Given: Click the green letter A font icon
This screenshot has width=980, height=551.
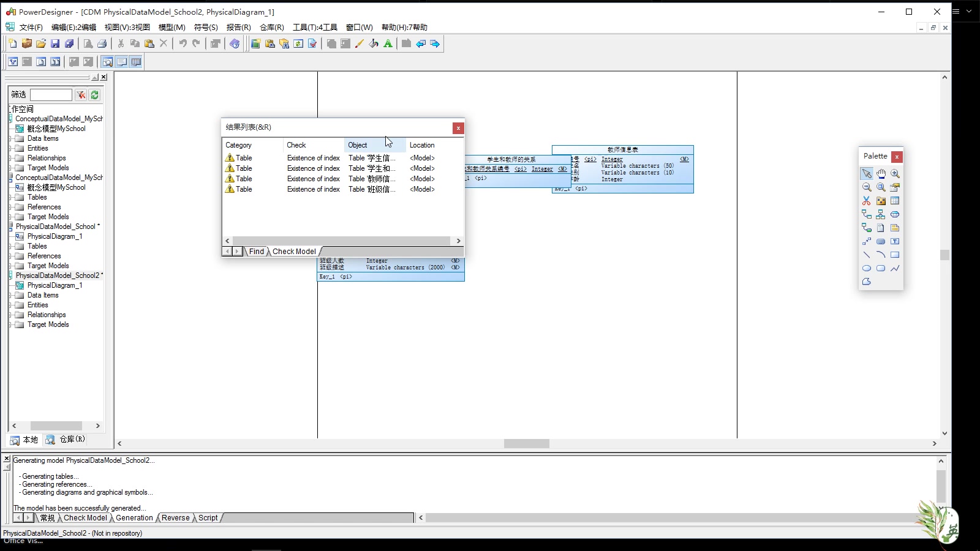Looking at the screenshot, I should [388, 43].
